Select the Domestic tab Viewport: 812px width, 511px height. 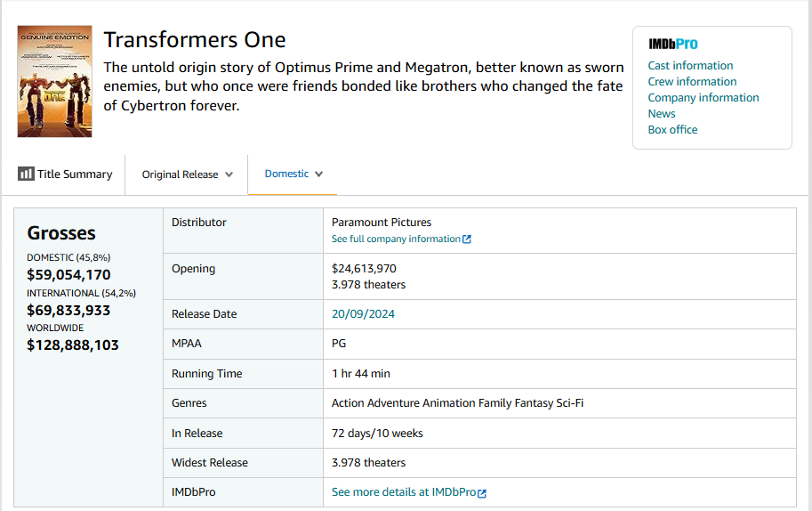click(293, 174)
